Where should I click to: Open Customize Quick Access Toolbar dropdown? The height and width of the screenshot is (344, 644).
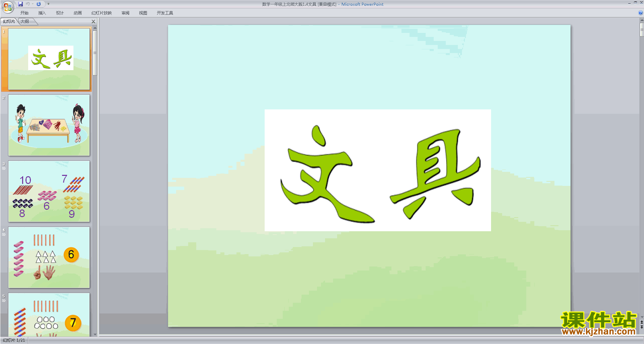[x=48, y=4]
